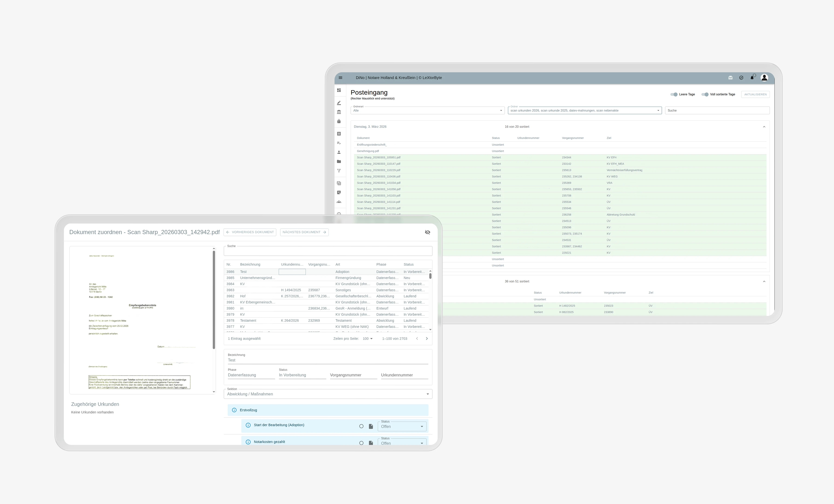Click the padlock sidebar icon
The width and height of the screenshot is (834, 504).
click(339, 121)
